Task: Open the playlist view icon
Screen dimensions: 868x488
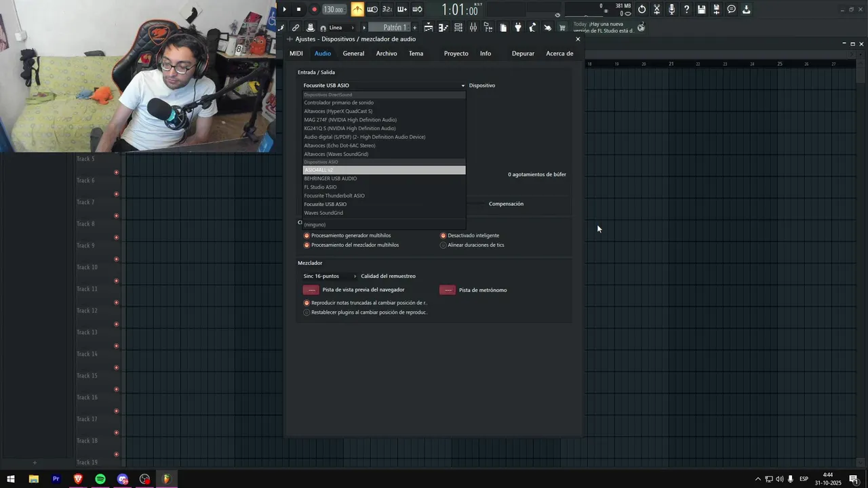Action: tap(429, 28)
